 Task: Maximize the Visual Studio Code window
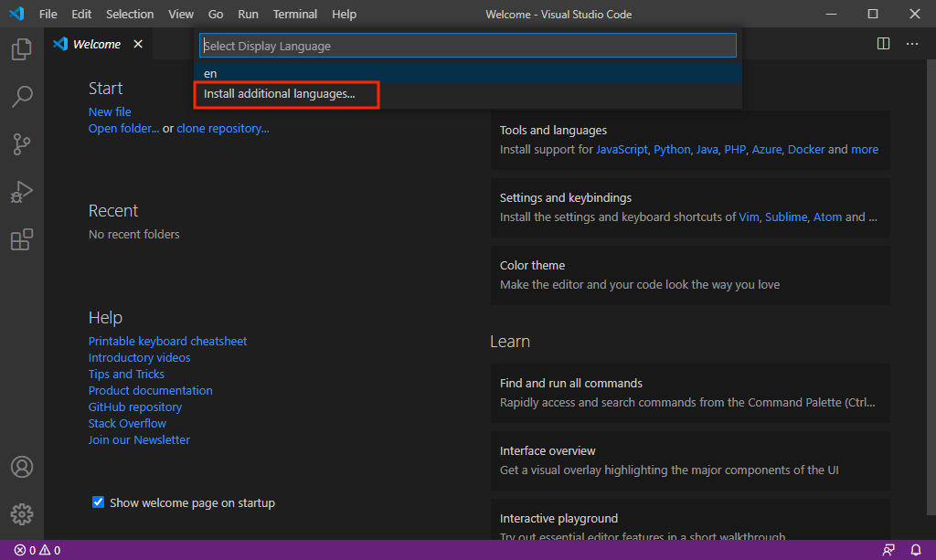(873, 14)
